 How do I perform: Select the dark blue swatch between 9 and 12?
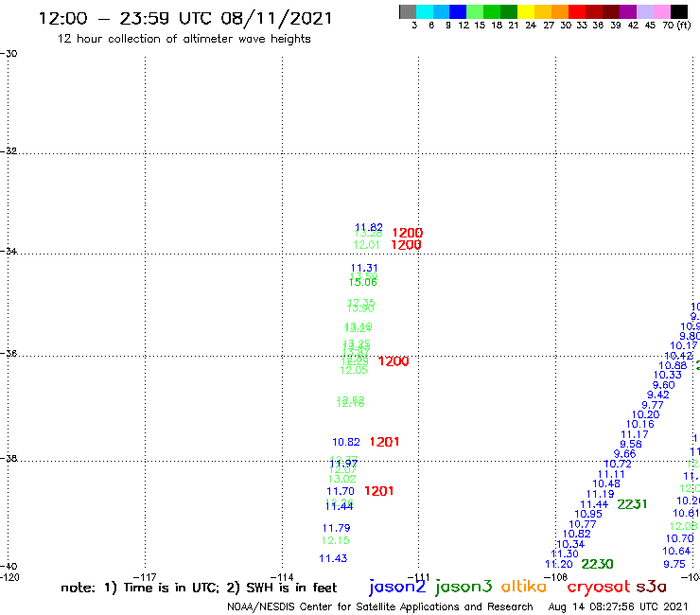(458, 11)
